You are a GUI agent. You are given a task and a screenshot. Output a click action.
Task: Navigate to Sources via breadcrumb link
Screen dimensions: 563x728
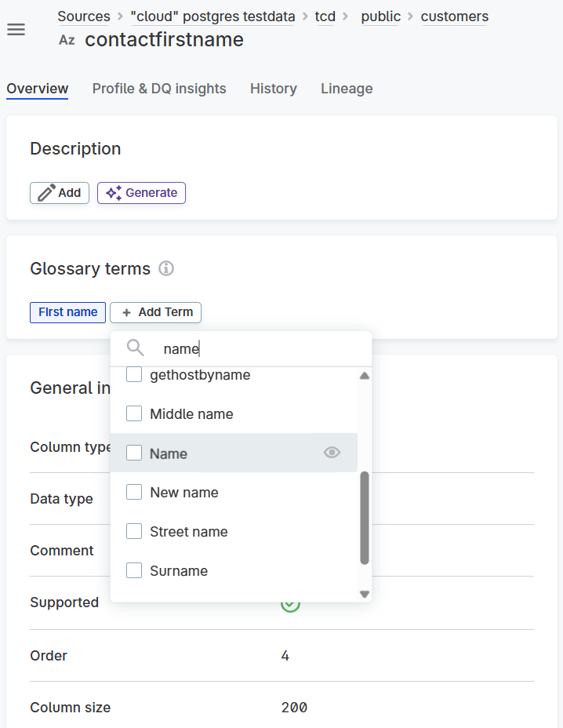84,16
